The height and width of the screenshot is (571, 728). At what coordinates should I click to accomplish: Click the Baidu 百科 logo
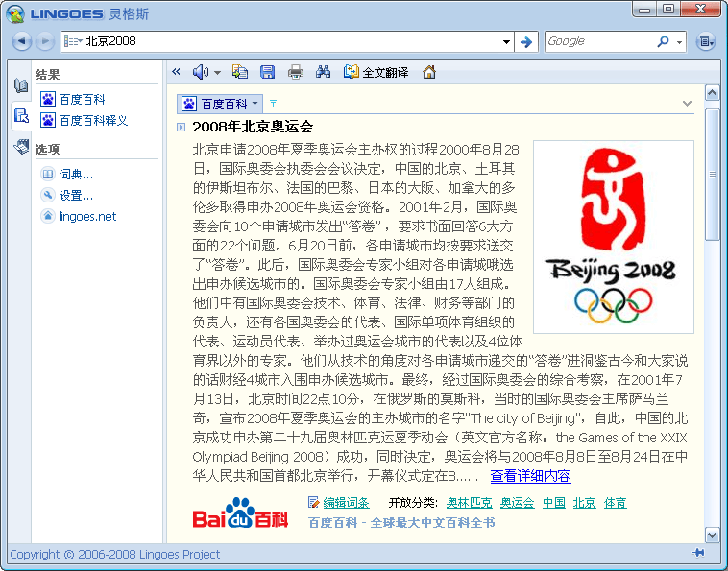pyautogui.click(x=240, y=513)
